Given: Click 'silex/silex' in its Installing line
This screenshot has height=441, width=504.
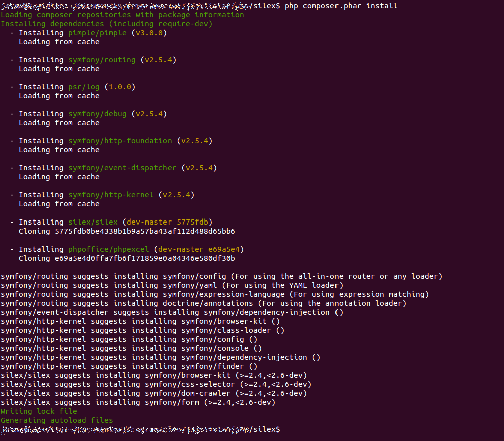Looking at the screenshot, I should (x=93, y=222).
